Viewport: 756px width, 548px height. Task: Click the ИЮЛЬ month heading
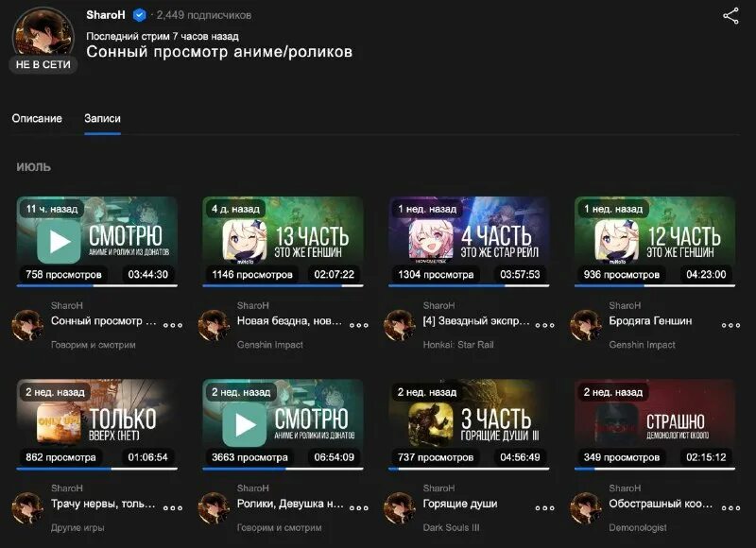coord(33,167)
